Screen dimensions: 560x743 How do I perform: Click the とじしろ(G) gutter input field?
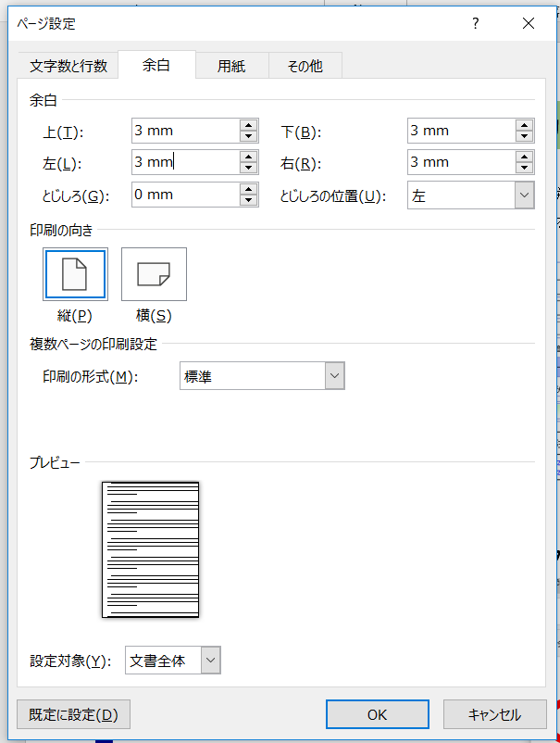186,195
